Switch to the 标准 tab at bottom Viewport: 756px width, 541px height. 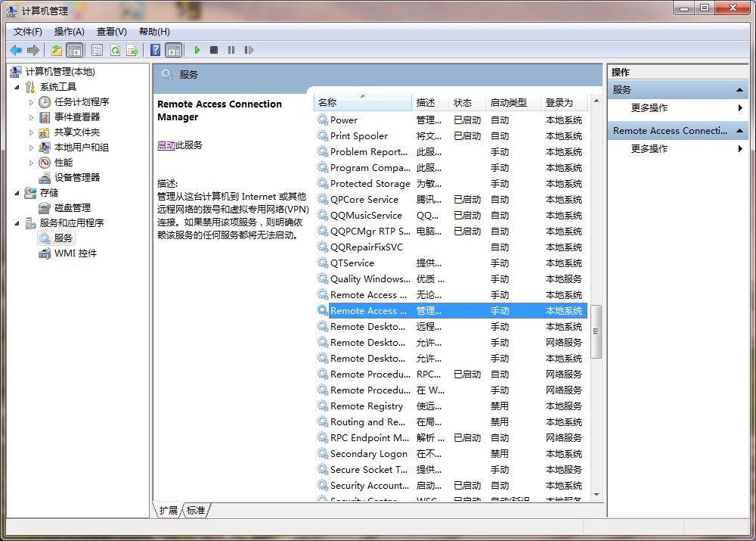[196, 510]
